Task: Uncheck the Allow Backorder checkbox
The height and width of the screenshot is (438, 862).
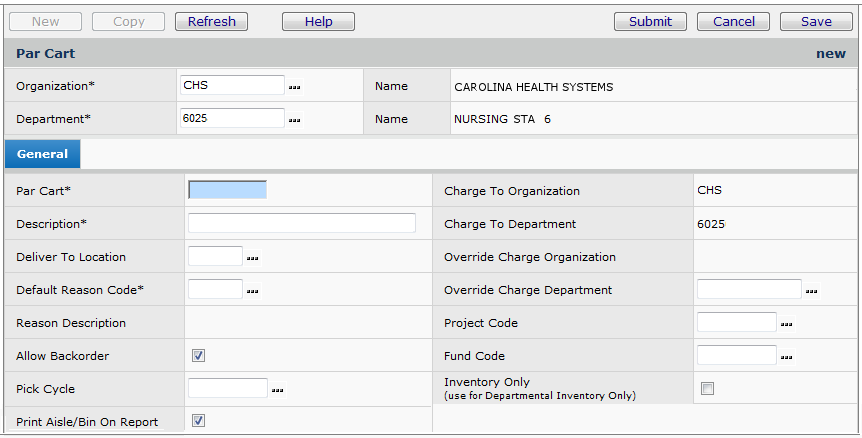Action: pos(198,355)
